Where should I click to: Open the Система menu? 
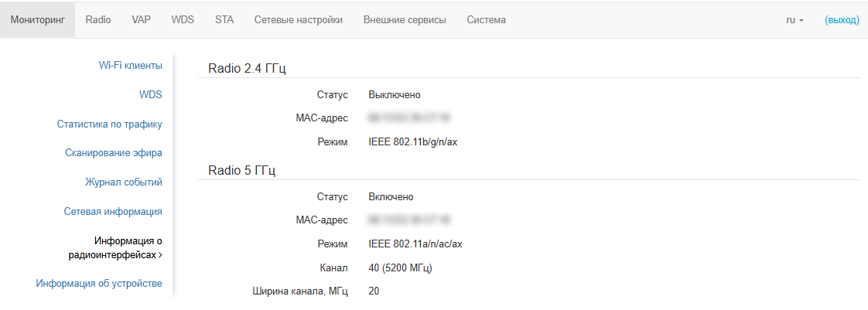point(486,20)
